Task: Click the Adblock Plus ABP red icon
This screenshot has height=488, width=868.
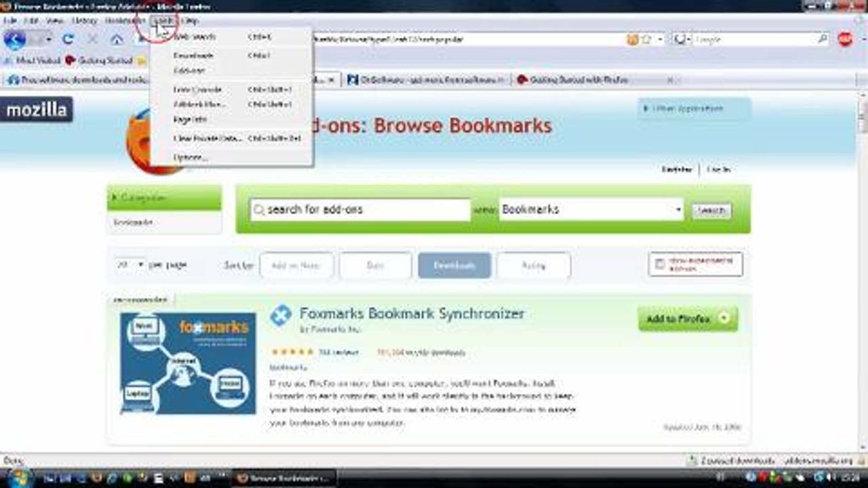Action: point(844,39)
